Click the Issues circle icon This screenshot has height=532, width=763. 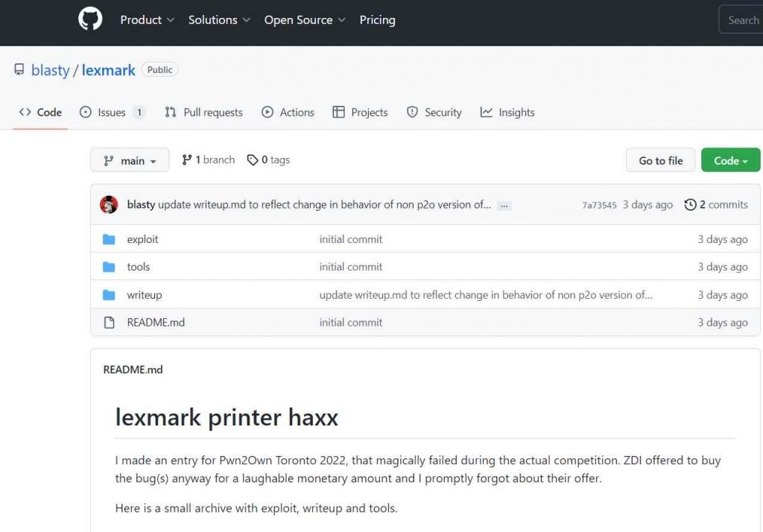85,112
